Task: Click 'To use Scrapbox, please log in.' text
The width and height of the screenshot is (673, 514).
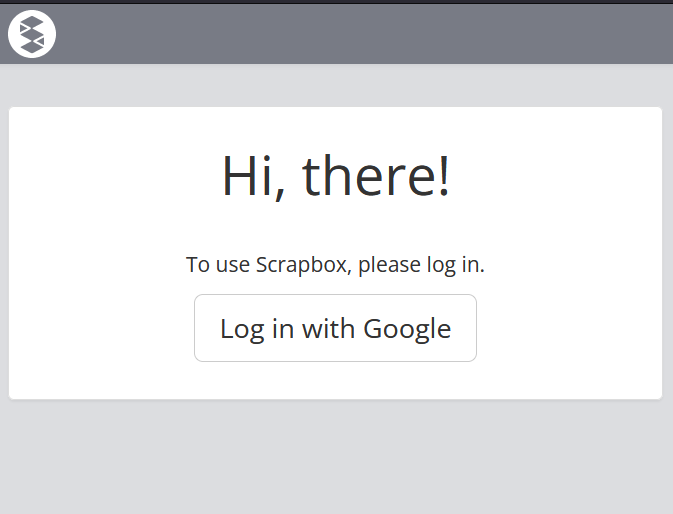Action: (x=335, y=264)
